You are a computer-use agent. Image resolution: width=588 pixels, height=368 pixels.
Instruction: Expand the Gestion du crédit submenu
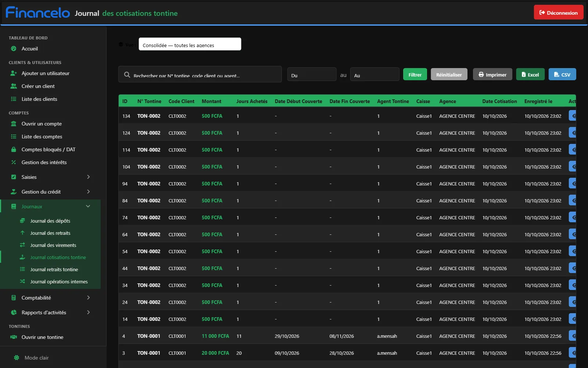tap(51, 192)
